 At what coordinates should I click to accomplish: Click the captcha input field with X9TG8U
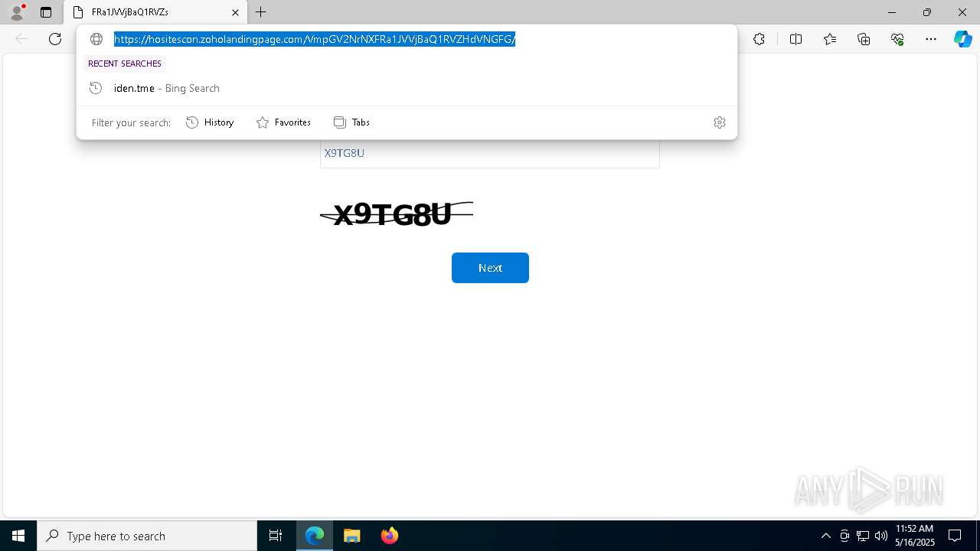(x=489, y=153)
